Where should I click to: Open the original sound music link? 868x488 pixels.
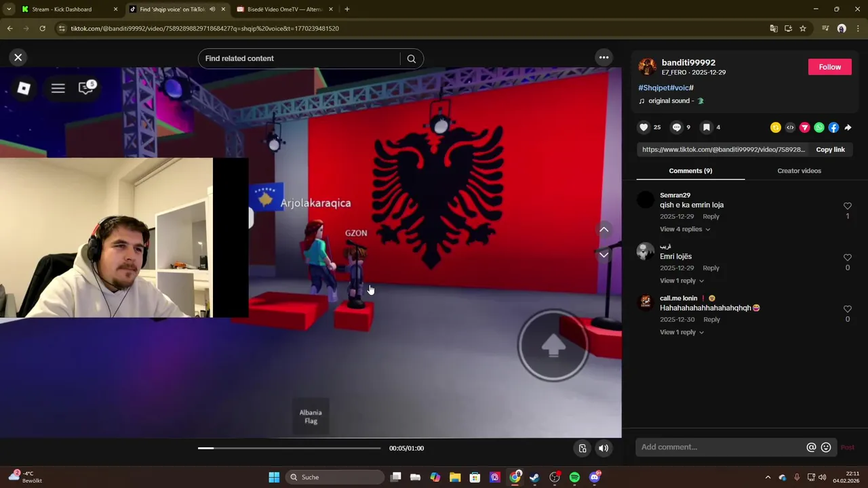tap(671, 101)
